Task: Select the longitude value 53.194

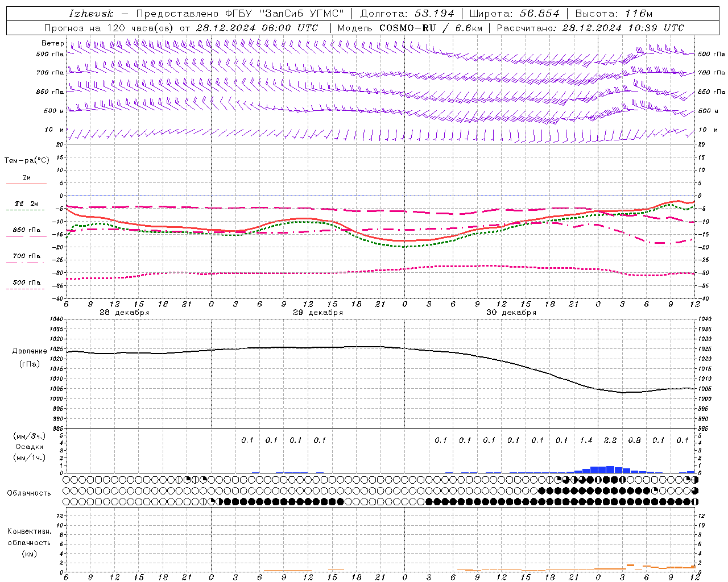Action: click(x=434, y=14)
